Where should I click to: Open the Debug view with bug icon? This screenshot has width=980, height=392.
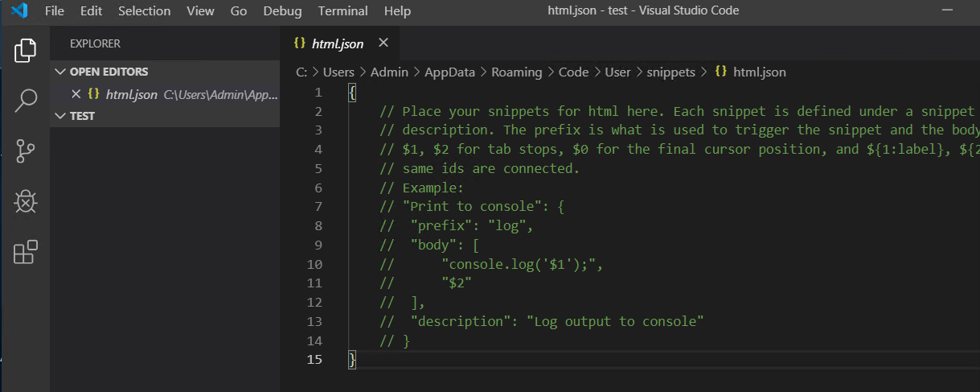tap(25, 202)
